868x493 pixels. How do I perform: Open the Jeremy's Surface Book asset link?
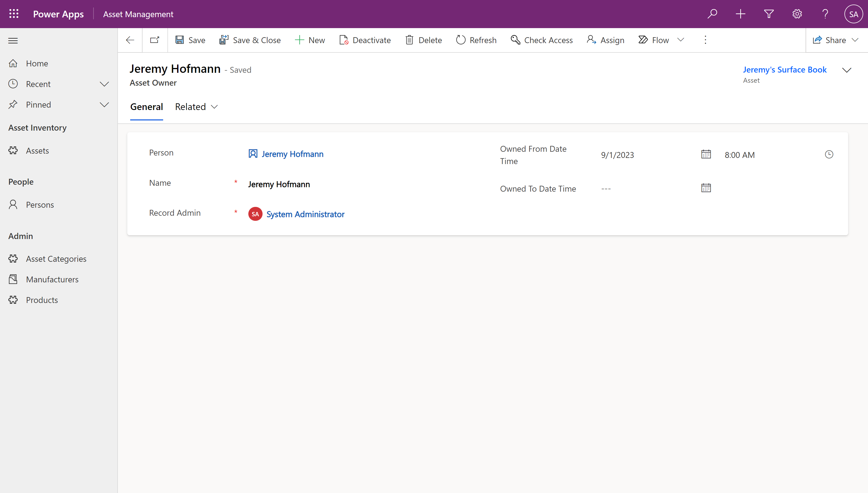(x=785, y=69)
